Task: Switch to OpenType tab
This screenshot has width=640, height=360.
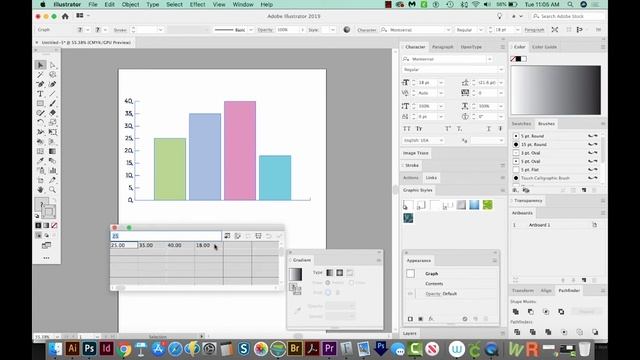Action: coord(471,47)
